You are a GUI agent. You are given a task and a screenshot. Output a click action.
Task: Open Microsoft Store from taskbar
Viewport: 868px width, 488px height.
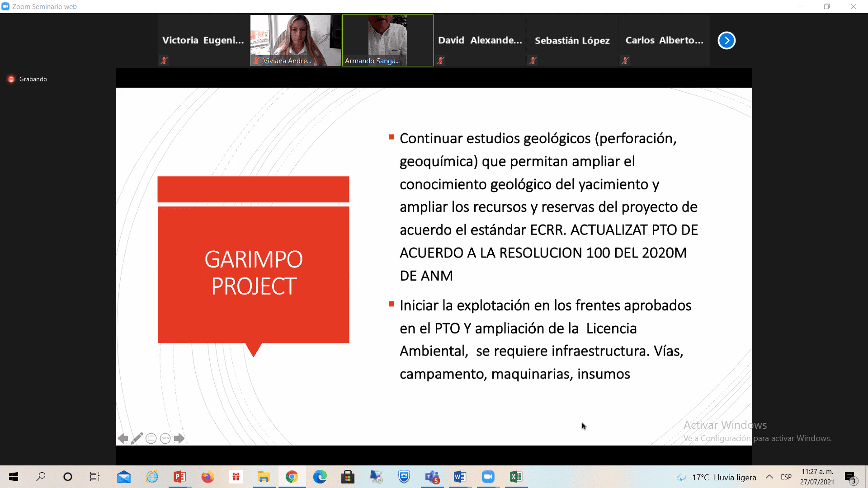pyautogui.click(x=348, y=477)
